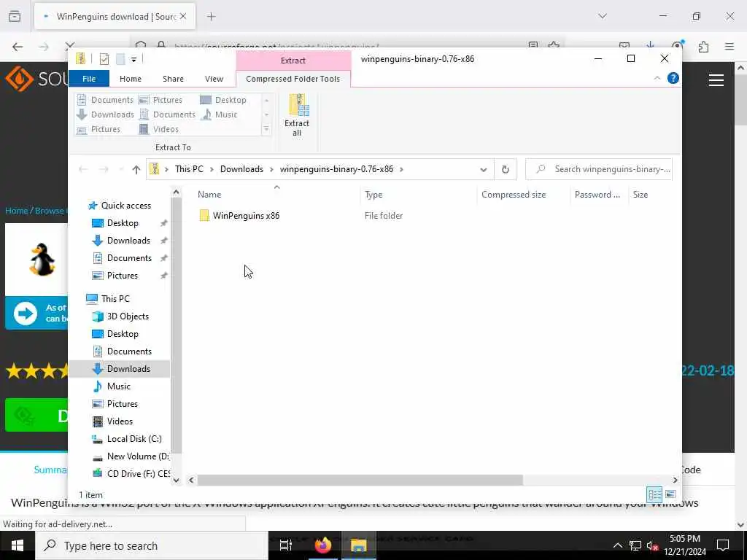Click the New folder quick access icon
The image size is (747, 560).
tap(120, 59)
